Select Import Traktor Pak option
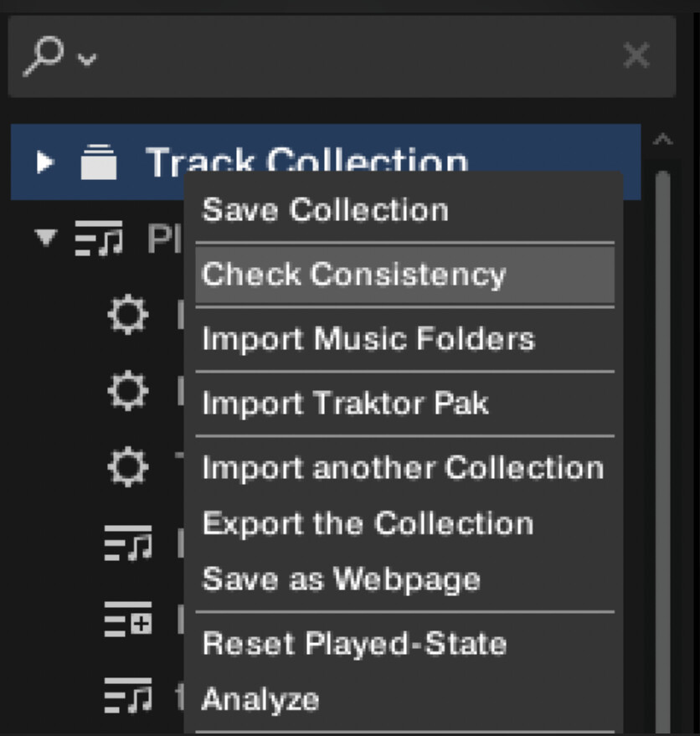This screenshot has width=700, height=736. [345, 404]
